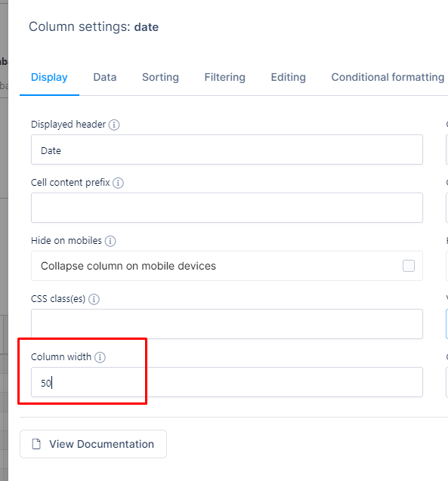Screen dimensions: 448x481
Task: Click document icon in View Documentation button
Action: 36,444
